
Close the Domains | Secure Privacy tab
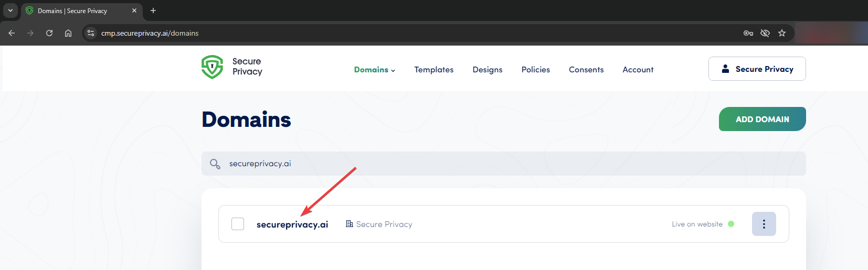[x=134, y=10]
